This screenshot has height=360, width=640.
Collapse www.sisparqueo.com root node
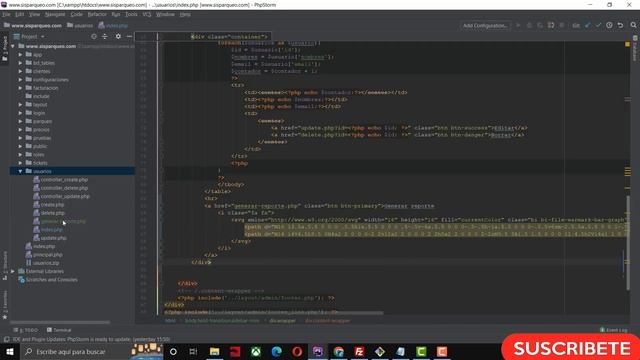(13, 46)
